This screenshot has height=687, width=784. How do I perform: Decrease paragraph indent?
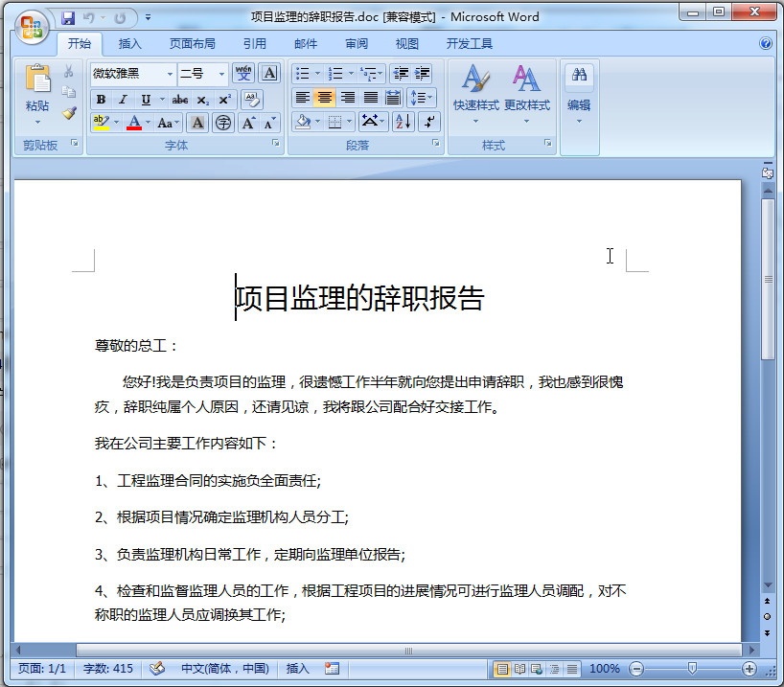(x=400, y=74)
